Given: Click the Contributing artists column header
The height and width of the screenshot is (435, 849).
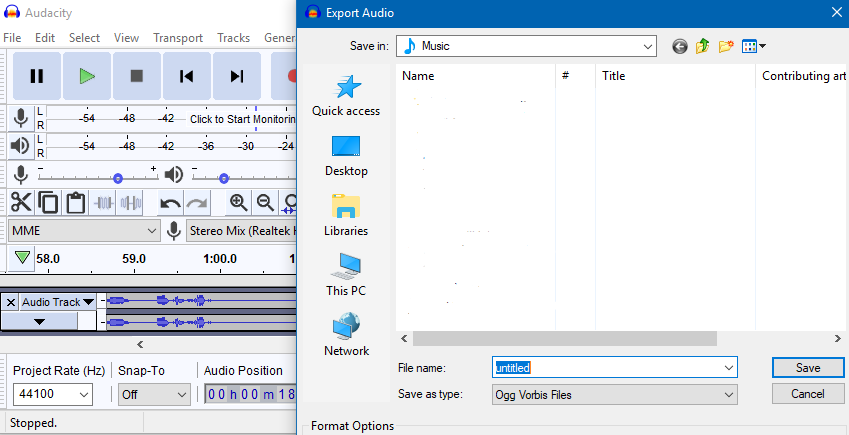Looking at the screenshot, I should point(802,76).
